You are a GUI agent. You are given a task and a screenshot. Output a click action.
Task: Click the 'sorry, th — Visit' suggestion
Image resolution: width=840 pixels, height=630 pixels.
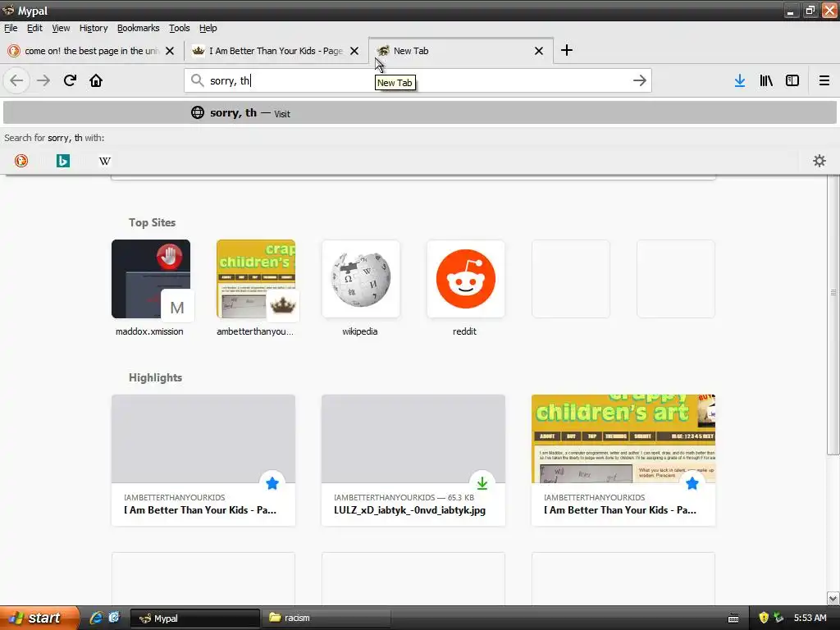tap(420, 112)
